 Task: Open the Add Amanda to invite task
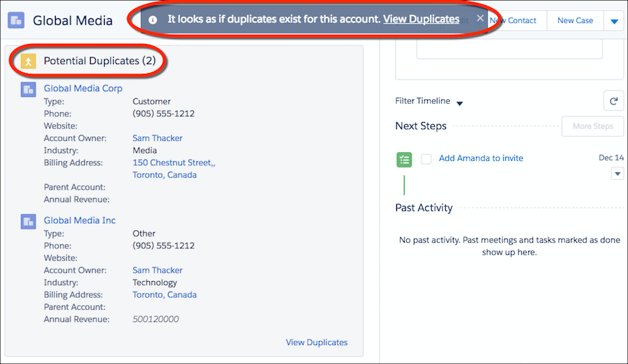(x=481, y=158)
